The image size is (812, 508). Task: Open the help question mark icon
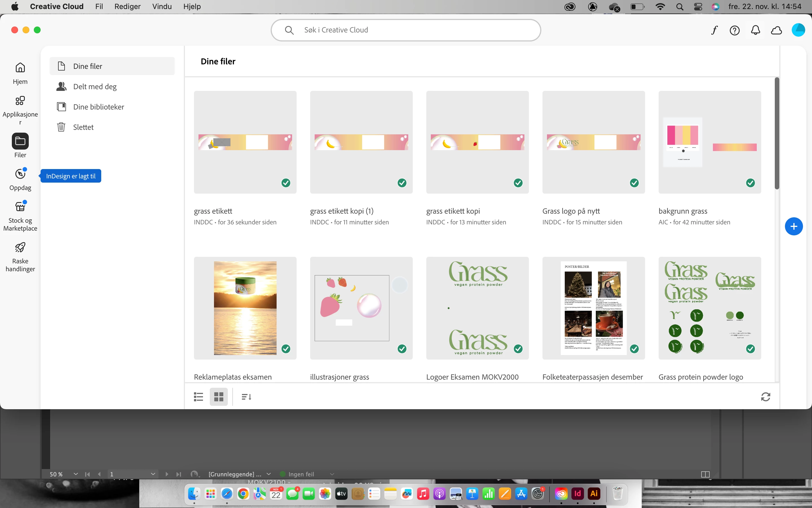coord(735,30)
